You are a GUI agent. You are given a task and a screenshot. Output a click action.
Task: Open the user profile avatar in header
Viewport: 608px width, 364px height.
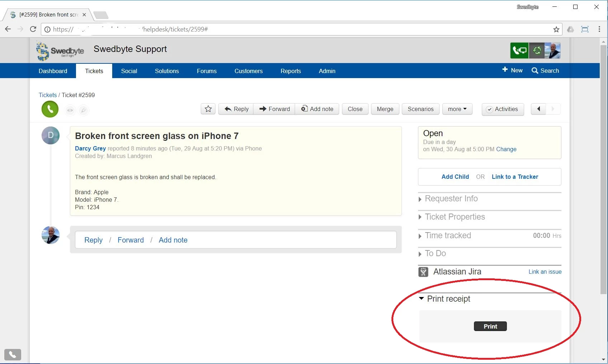pos(552,51)
